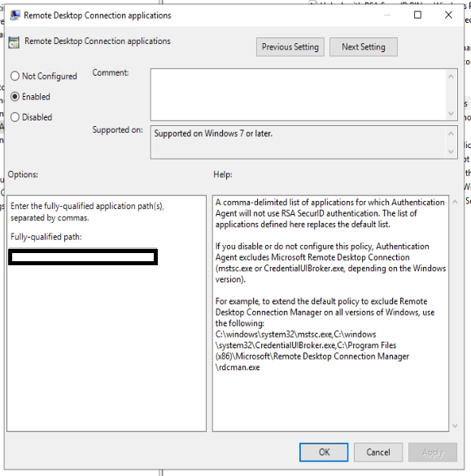Click inside the Comment text area
The width and height of the screenshot is (471, 476).
(299, 94)
